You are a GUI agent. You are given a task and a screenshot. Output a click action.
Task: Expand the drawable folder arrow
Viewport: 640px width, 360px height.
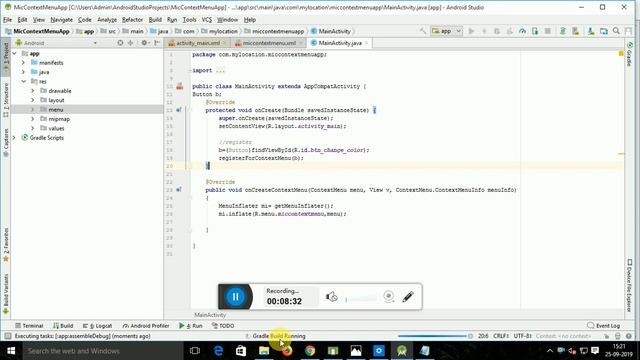[x=33, y=91]
